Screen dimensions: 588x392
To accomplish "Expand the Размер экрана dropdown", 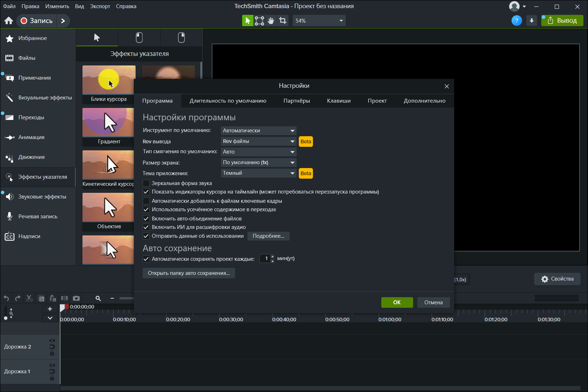I will click(258, 162).
